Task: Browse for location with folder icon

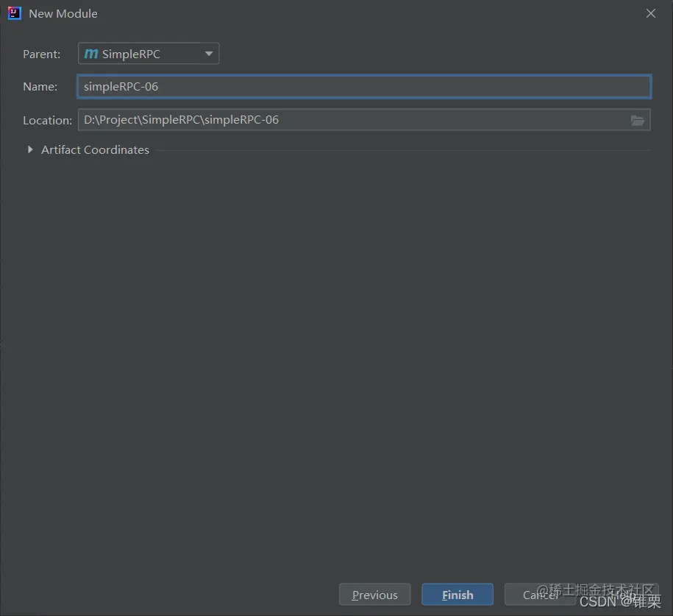Action: pos(638,121)
